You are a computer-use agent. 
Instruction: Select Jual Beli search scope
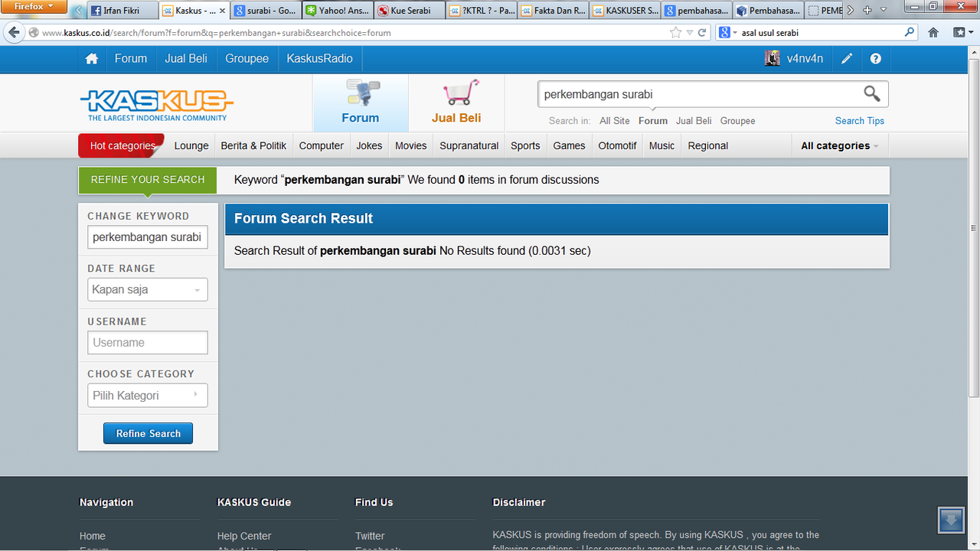(694, 121)
